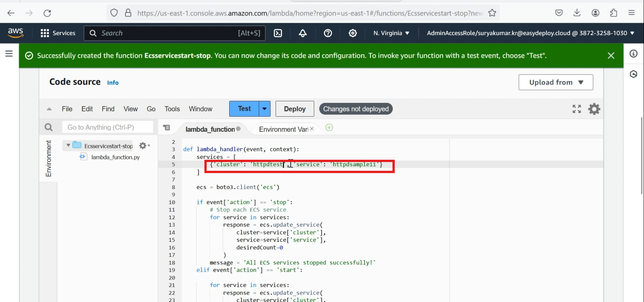Switch to the Environment Variables tab
Viewport: 644px width, 302px height.
click(283, 129)
